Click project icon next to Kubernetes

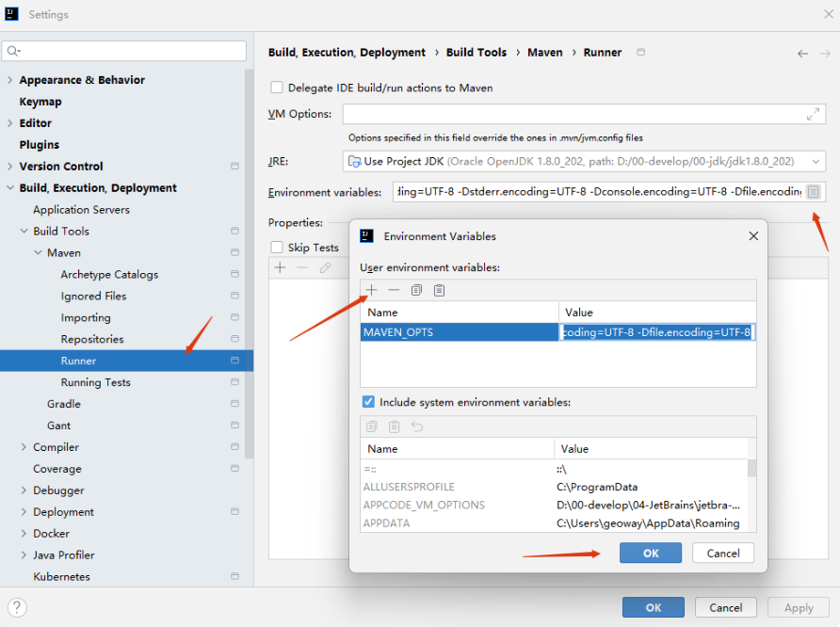pos(234,576)
